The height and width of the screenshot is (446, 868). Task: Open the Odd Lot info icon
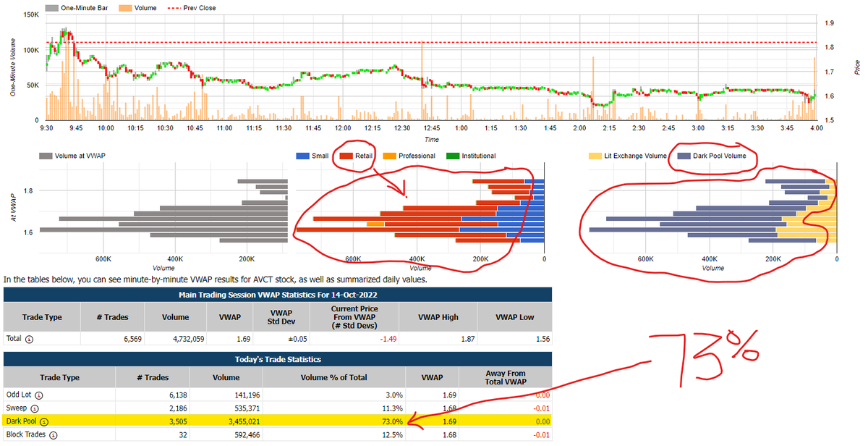click(x=39, y=395)
